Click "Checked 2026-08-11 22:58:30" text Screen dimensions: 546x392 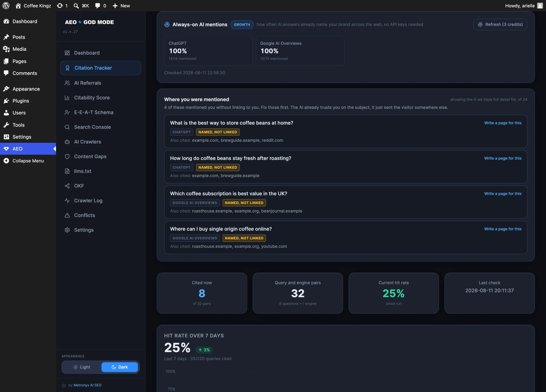[x=195, y=73]
